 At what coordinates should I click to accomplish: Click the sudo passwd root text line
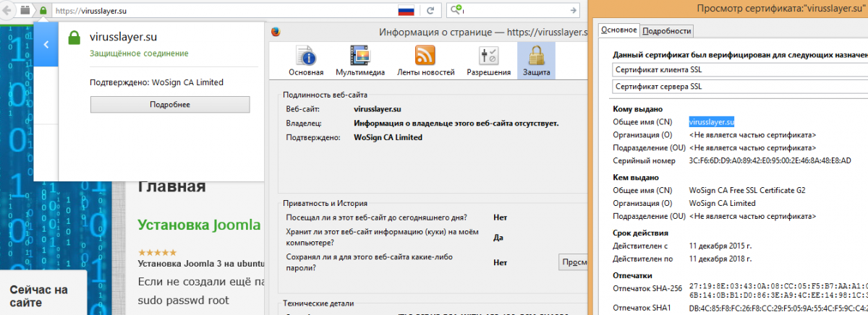(x=184, y=300)
